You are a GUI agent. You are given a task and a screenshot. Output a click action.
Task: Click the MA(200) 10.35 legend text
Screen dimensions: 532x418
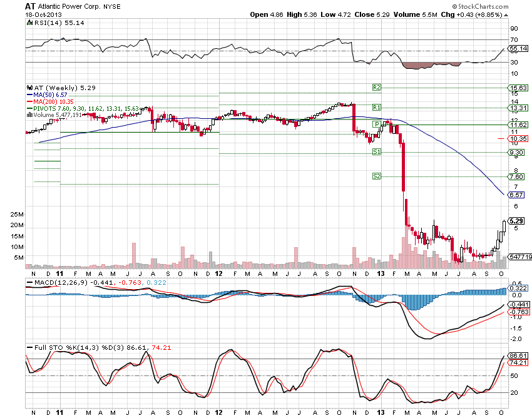click(53, 102)
